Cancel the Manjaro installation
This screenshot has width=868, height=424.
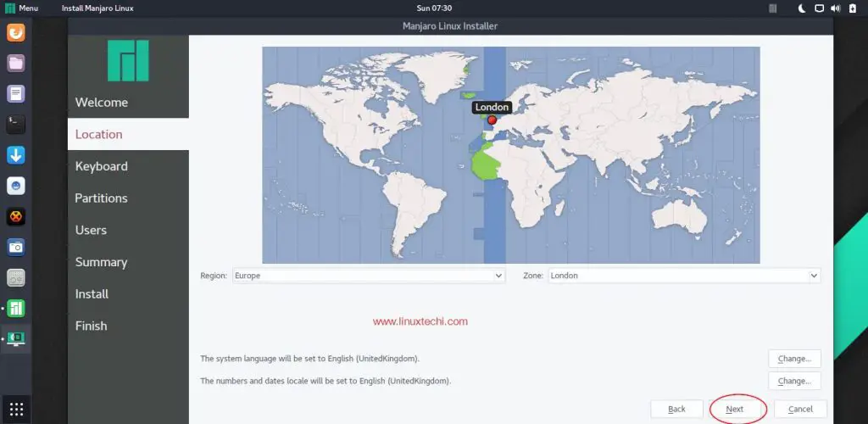click(800, 409)
